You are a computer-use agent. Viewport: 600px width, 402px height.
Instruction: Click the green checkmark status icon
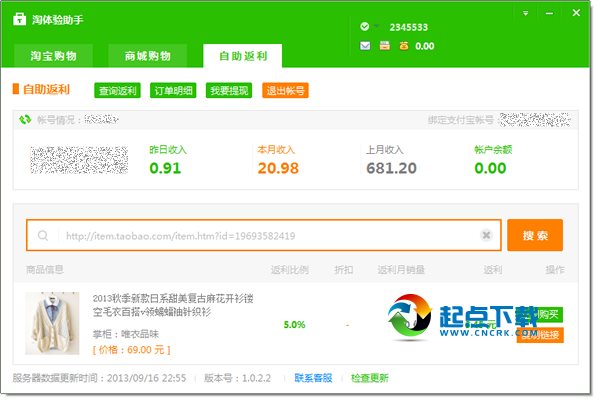(365, 26)
